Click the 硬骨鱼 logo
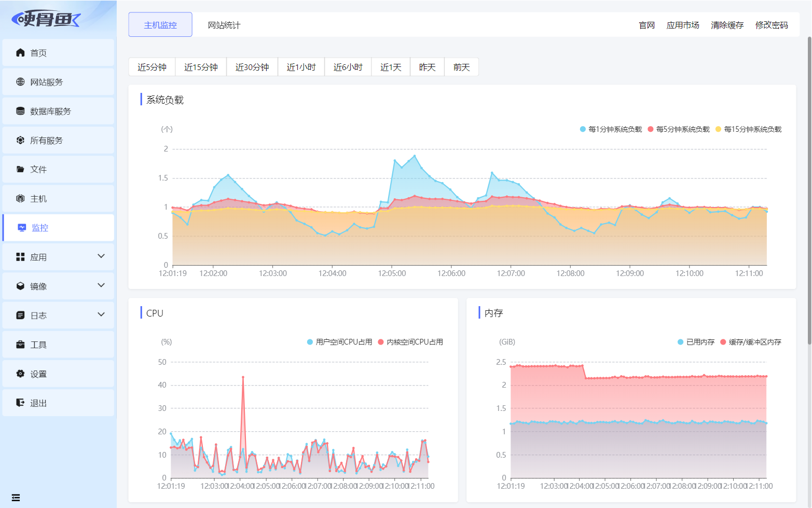This screenshot has width=812, height=508. pyautogui.click(x=46, y=19)
